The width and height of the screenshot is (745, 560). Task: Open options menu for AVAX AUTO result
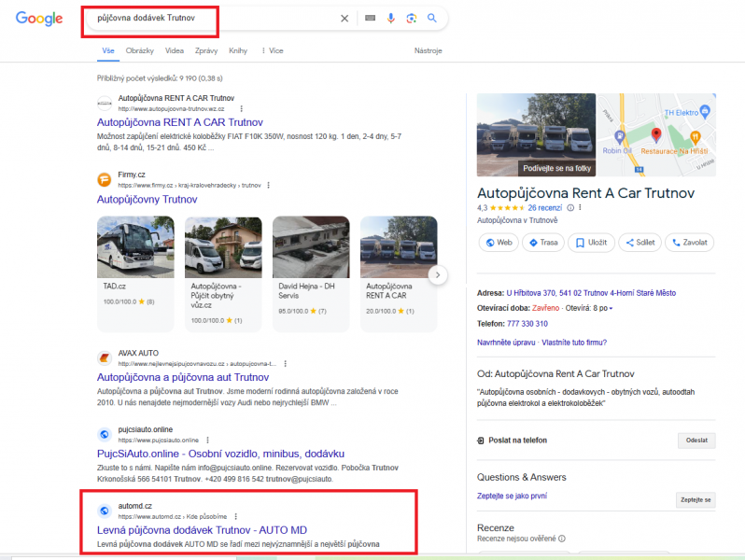point(285,364)
